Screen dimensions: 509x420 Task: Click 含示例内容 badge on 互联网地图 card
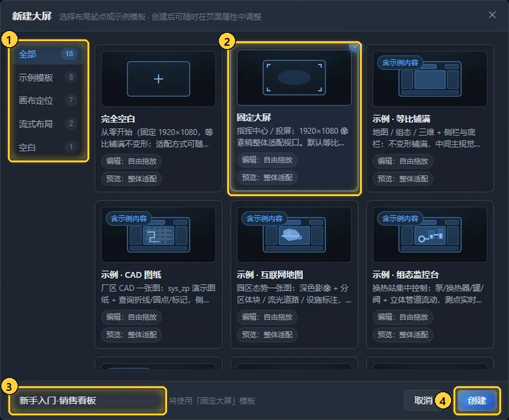(x=264, y=218)
